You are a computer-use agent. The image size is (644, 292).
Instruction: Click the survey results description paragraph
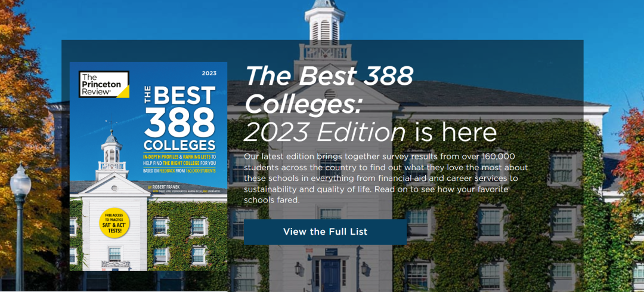[386, 178]
